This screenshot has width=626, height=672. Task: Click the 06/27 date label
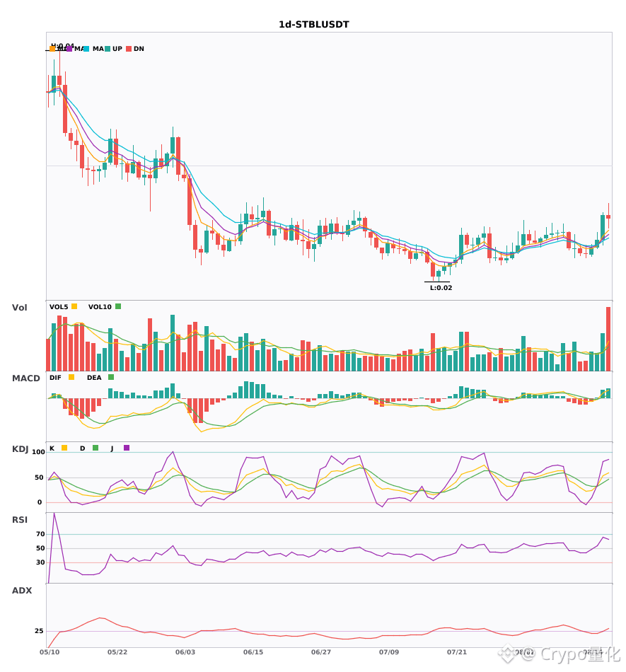[x=321, y=652]
